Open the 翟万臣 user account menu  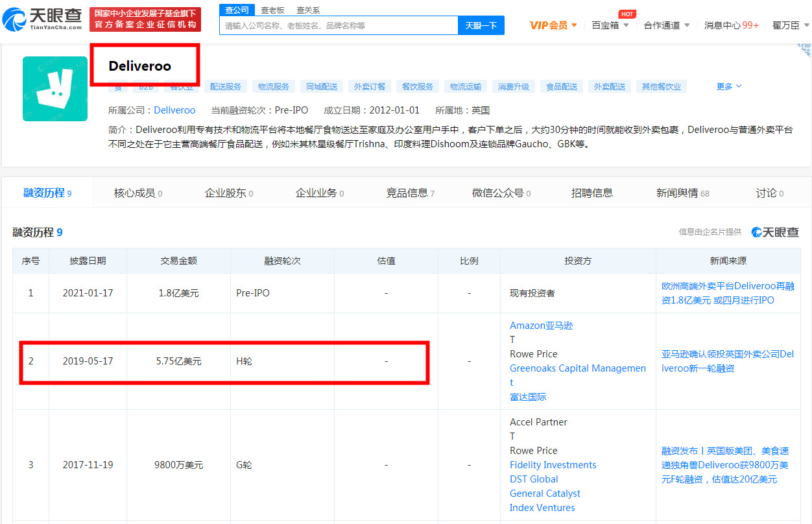[x=791, y=25]
